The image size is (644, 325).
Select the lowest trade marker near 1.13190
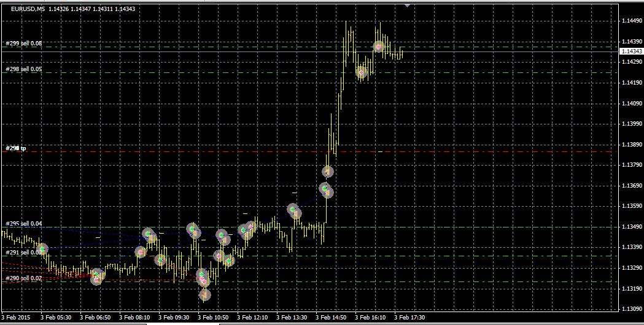(204, 294)
